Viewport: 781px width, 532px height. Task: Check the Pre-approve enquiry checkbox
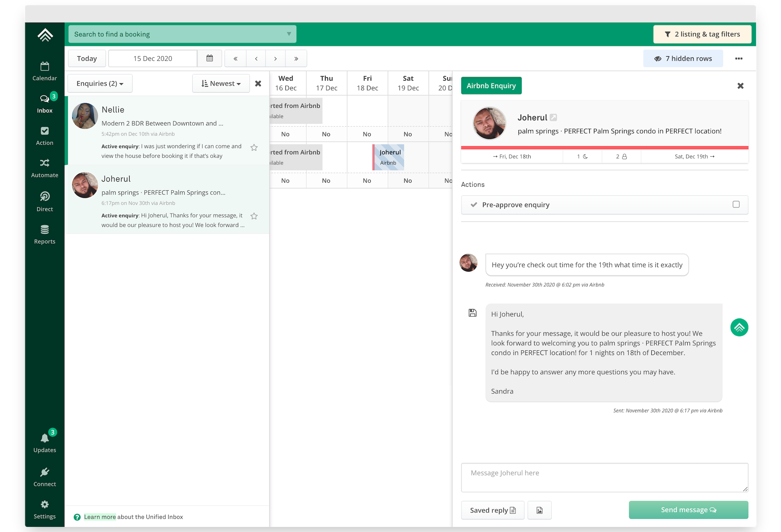[736, 204]
